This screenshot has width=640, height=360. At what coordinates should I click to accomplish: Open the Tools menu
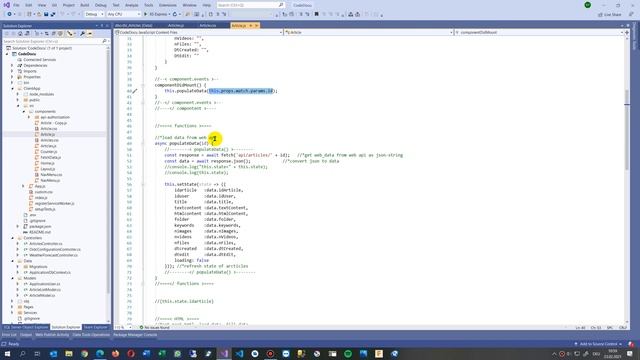tap(149, 5)
